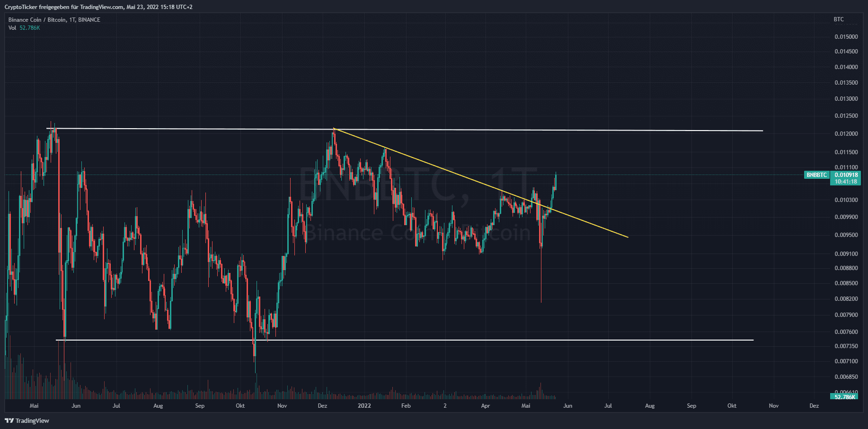Screen dimensions: 868x429
Task: Click the 2022 label on the time axis
Action: tap(364, 406)
